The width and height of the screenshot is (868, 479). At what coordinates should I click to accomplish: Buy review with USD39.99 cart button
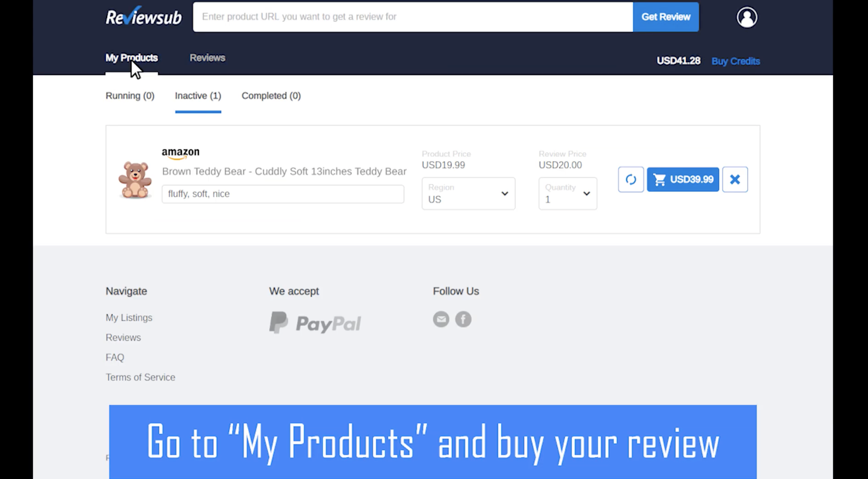(x=683, y=180)
